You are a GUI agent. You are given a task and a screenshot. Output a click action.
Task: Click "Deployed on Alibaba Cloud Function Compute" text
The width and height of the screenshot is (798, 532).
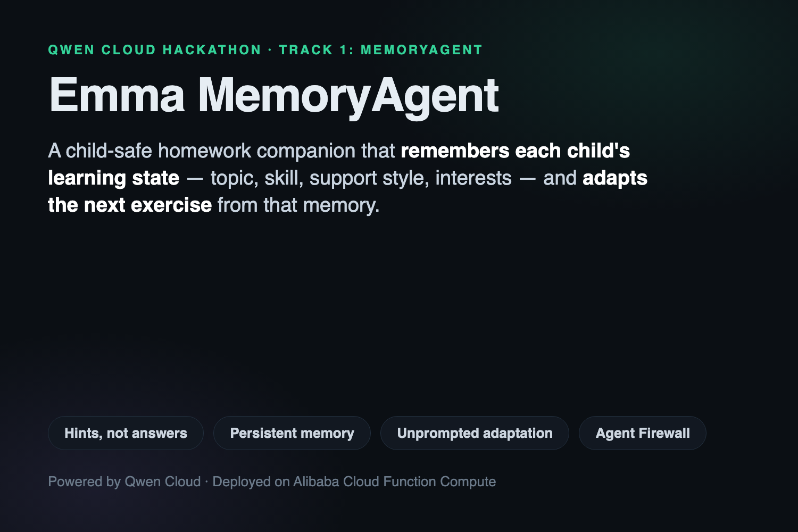click(354, 482)
